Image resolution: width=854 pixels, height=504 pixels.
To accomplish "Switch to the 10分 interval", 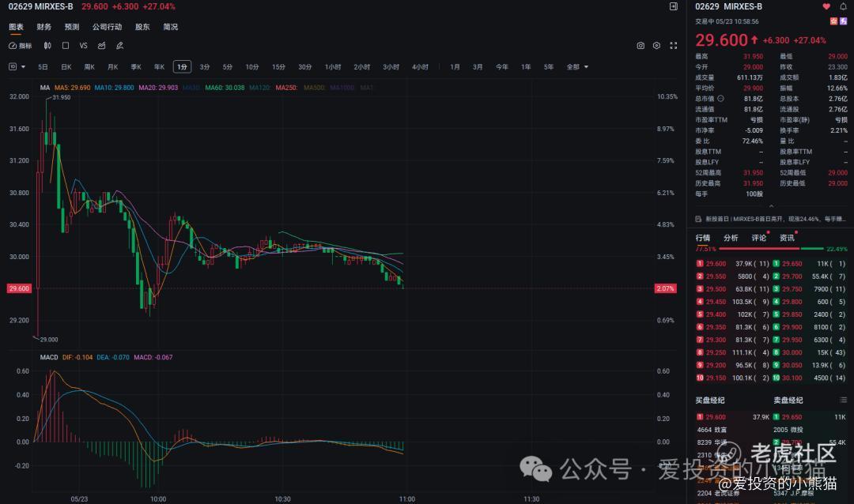I will (x=252, y=67).
